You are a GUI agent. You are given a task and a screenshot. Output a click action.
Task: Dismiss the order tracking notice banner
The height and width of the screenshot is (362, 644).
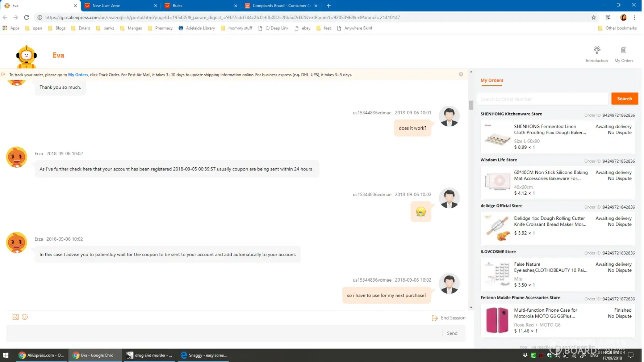coord(461,74)
